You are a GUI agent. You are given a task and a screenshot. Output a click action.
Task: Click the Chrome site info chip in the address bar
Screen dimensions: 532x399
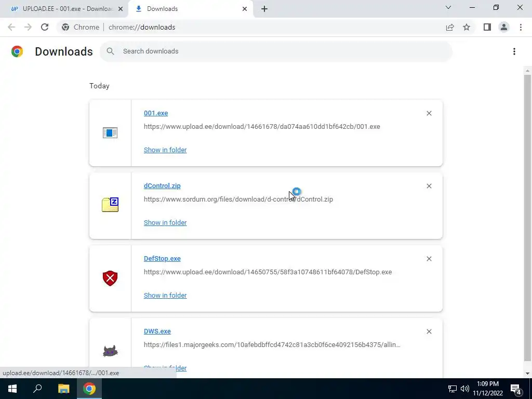point(81,27)
